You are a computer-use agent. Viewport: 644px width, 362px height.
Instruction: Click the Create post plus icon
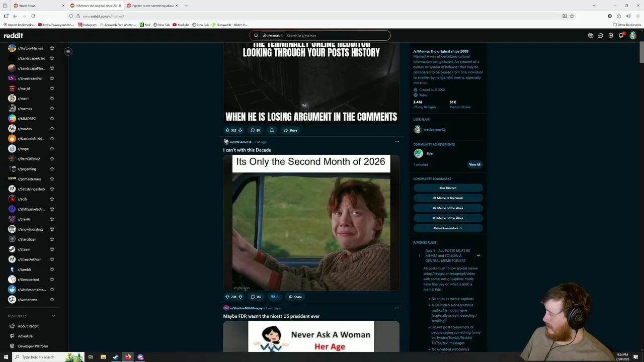pyautogui.click(x=610, y=36)
